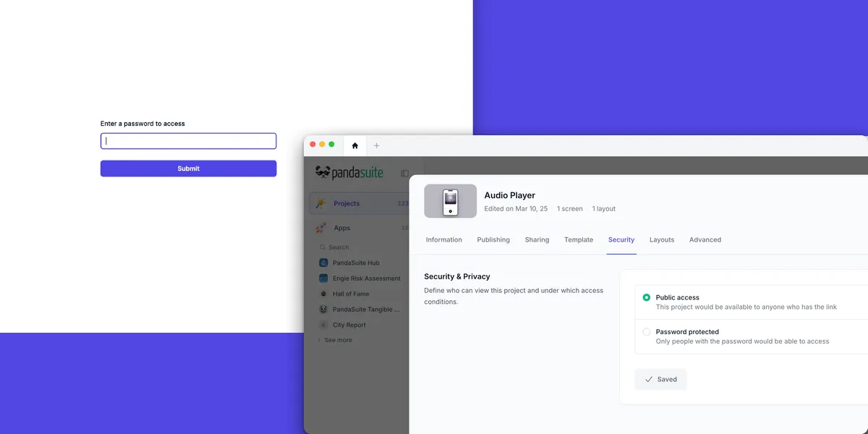Click the Engie Risk Assessment icon

click(x=323, y=278)
